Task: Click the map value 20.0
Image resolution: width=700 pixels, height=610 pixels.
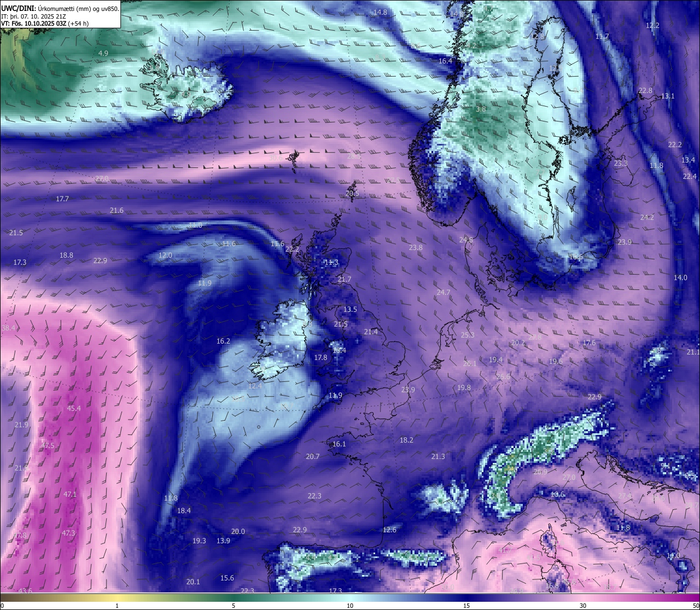Action: click(238, 531)
